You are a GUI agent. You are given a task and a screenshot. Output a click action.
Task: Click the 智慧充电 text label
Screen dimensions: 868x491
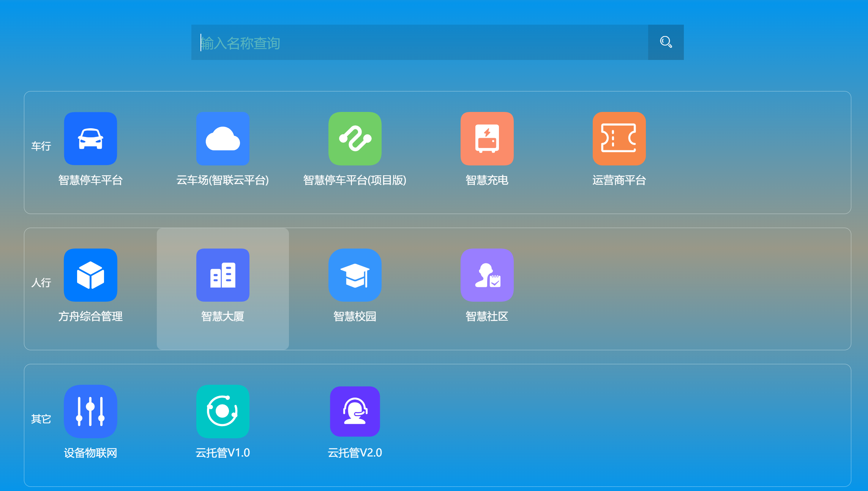tap(487, 180)
